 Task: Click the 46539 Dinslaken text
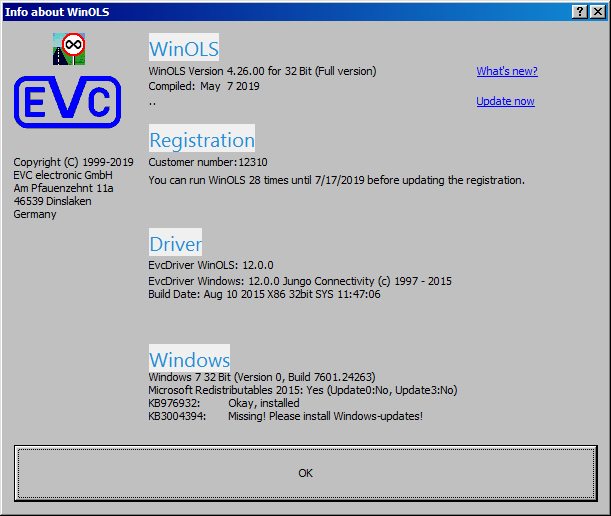pyautogui.click(x=52, y=201)
